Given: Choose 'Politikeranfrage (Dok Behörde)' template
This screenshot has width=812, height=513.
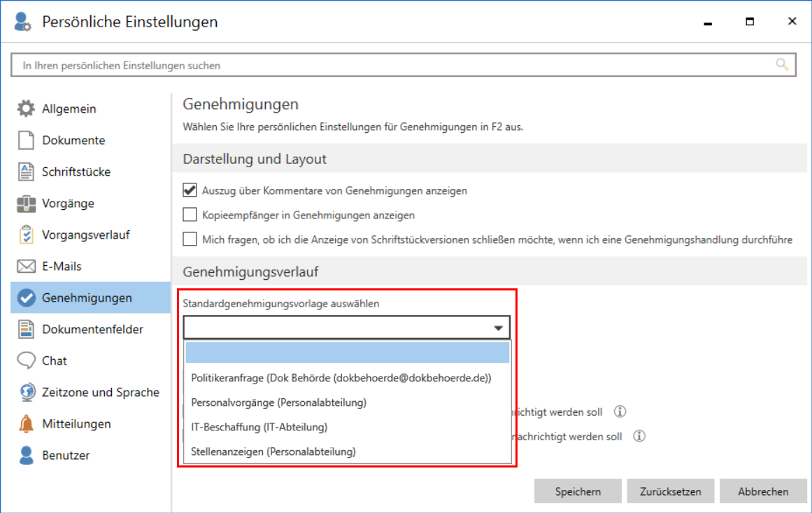Looking at the screenshot, I should coord(348,378).
